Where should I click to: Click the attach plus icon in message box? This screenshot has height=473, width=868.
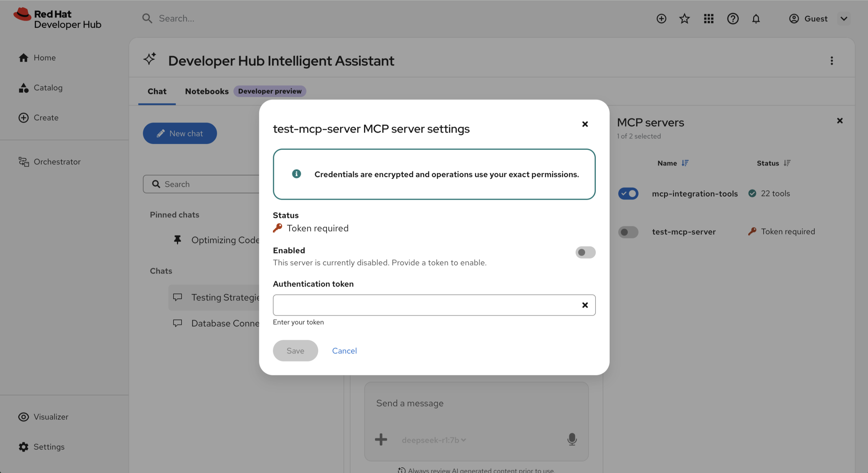point(381,440)
